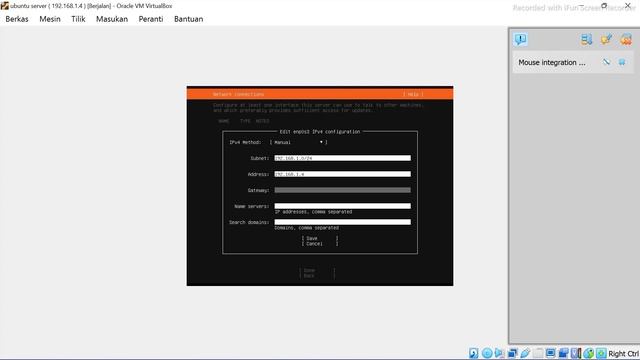Click the shared folders status bar icon

pos(538,353)
